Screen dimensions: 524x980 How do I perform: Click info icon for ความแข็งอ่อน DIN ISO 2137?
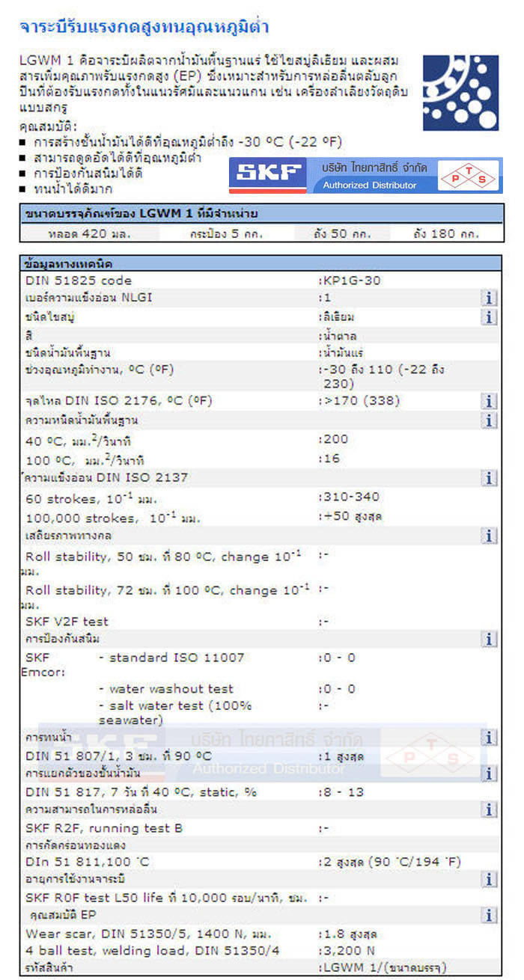(x=489, y=477)
